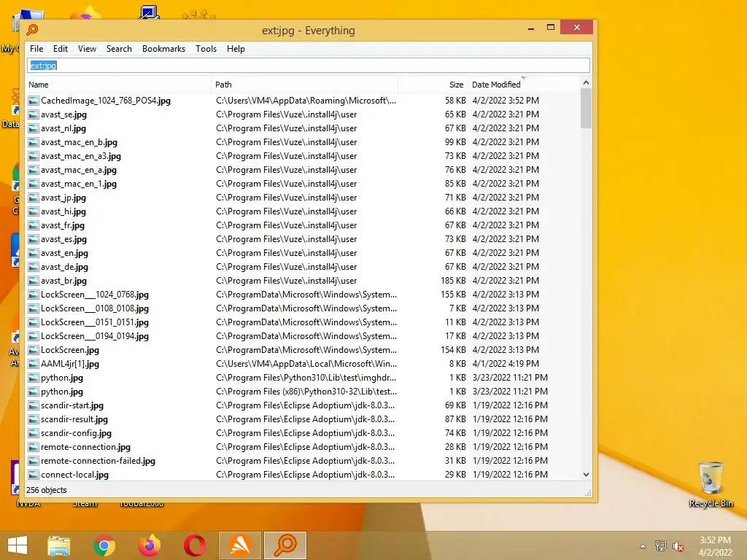Click the 4/1/2022 4:19 PM date cell
Viewport: 747px width, 560px height.
(x=506, y=364)
